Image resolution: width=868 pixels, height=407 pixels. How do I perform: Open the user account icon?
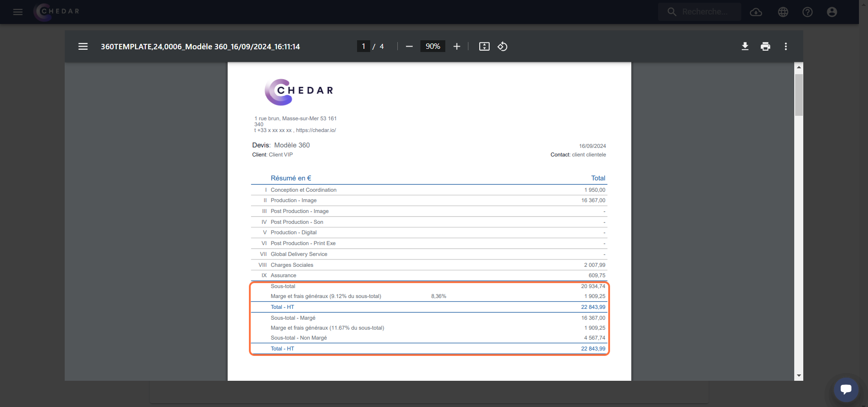click(x=832, y=12)
